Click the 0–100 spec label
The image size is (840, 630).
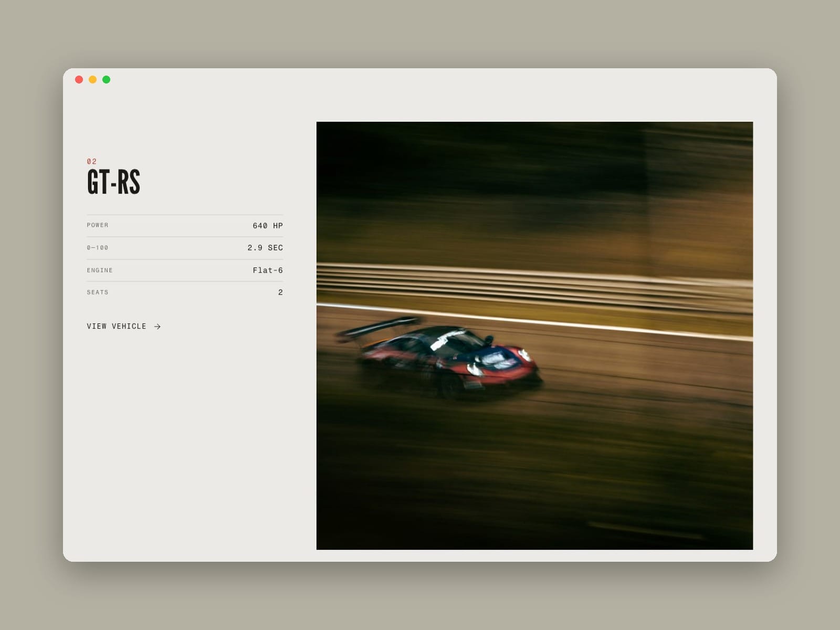coord(98,248)
